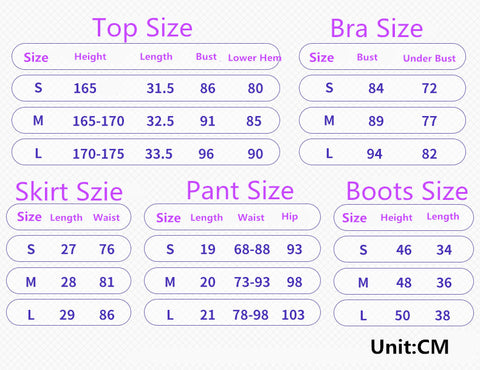Select pant waist range 68-88
The image size is (480, 370).
252,249
